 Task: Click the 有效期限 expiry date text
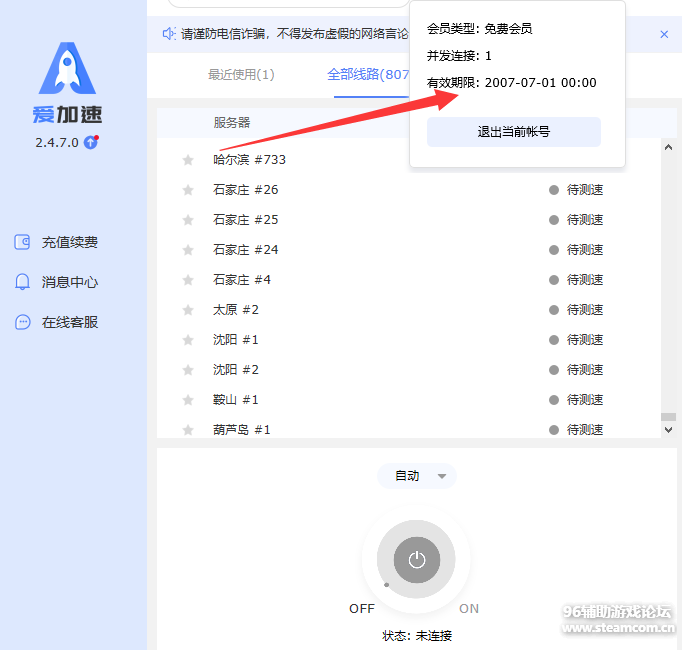tap(512, 83)
